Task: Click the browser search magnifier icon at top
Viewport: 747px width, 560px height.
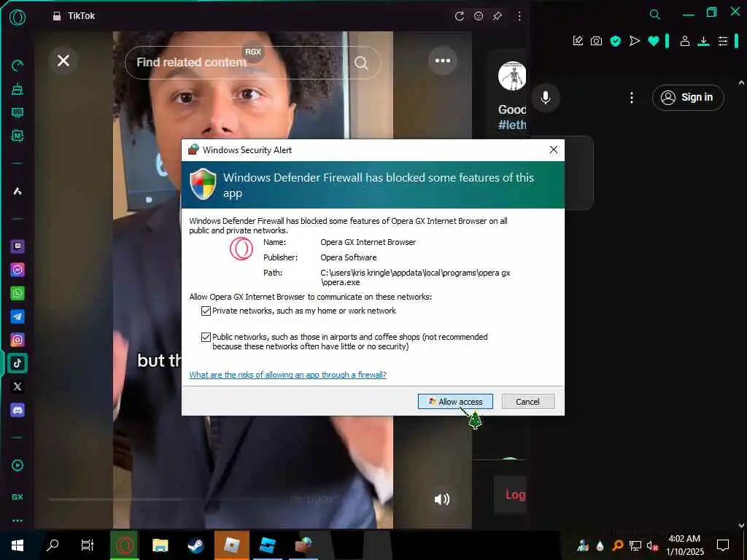Action: click(x=655, y=15)
